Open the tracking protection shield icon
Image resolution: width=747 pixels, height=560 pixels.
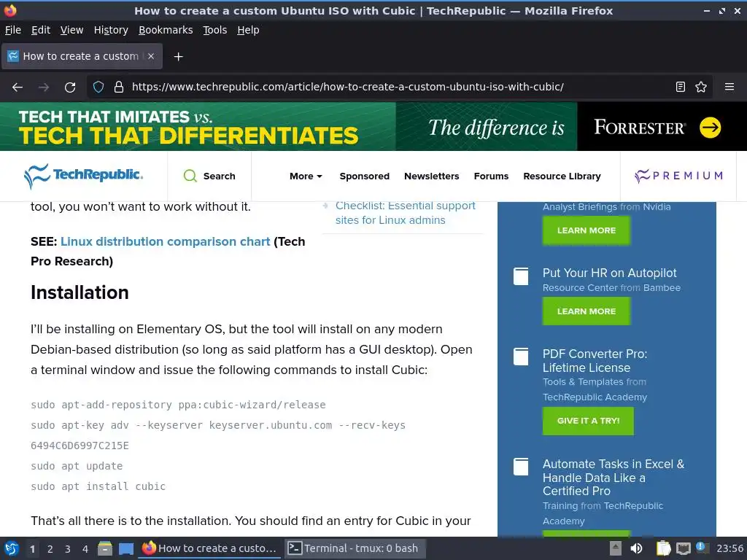coord(98,87)
